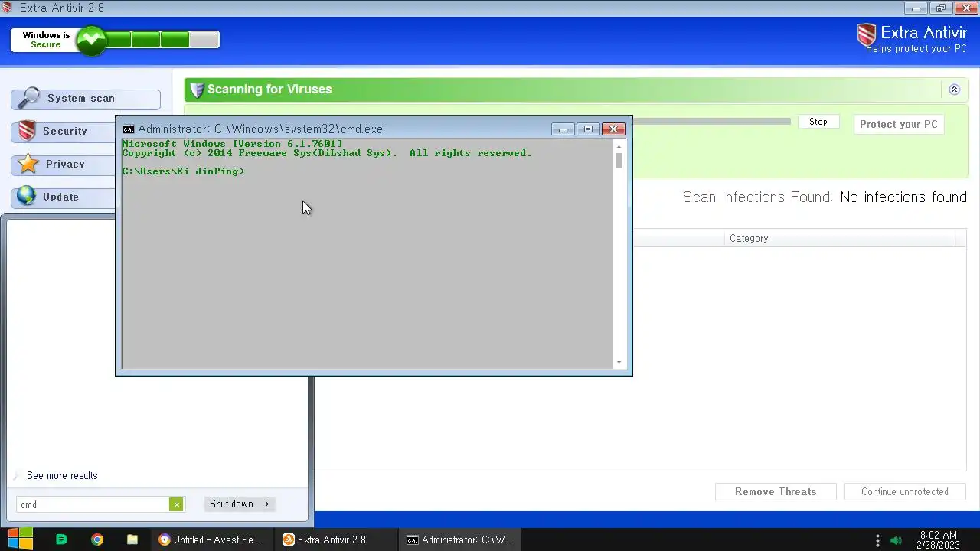Click the Extra Antivir title bar icon
The width and height of the screenshot is (980, 551).
[x=8, y=8]
